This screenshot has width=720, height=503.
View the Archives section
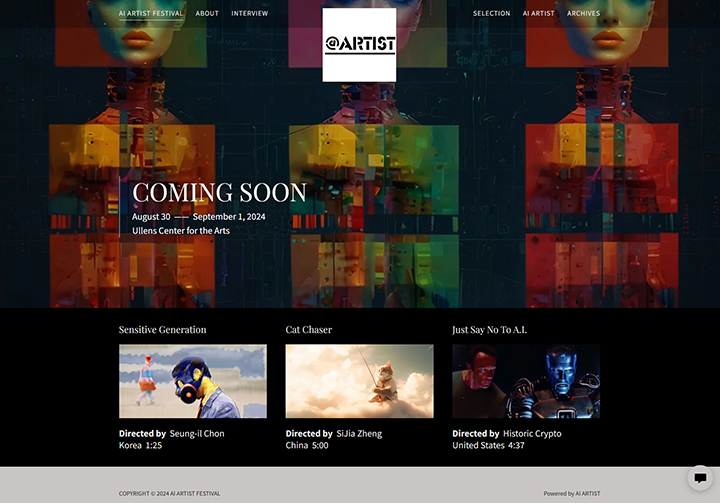point(583,13)
